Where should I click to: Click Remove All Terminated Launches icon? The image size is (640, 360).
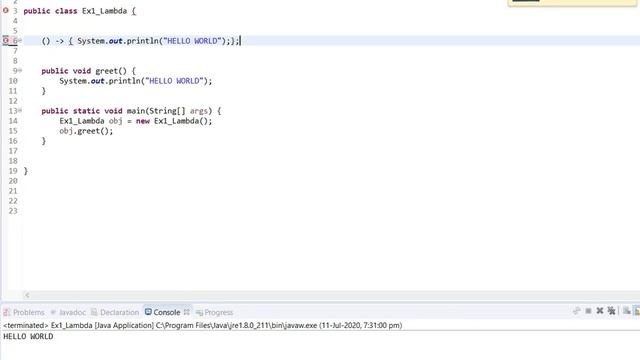[611, 311]
